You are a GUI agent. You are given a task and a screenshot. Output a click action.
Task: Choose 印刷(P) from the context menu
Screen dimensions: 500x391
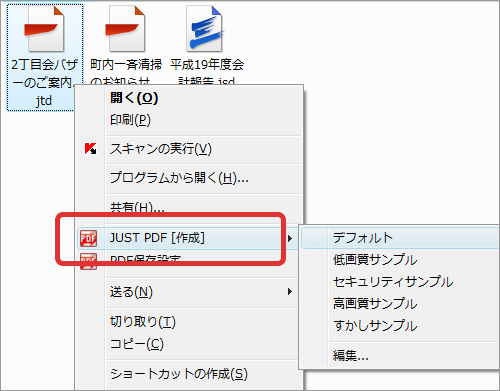point(130,120)
